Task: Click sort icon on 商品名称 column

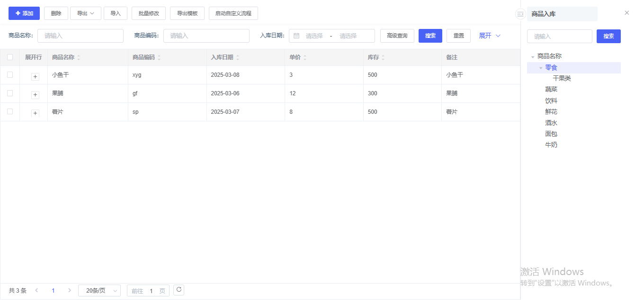Action: [79, 57]
